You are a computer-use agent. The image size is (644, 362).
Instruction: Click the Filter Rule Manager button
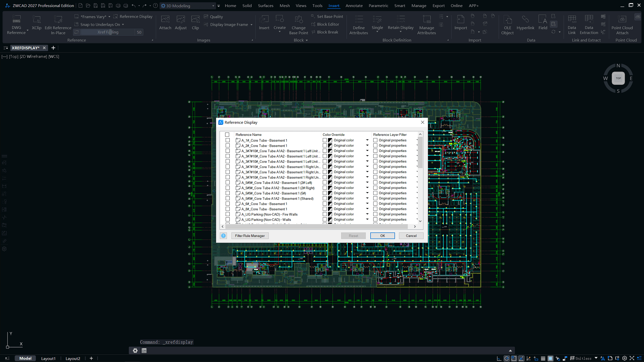coord(250,236)
